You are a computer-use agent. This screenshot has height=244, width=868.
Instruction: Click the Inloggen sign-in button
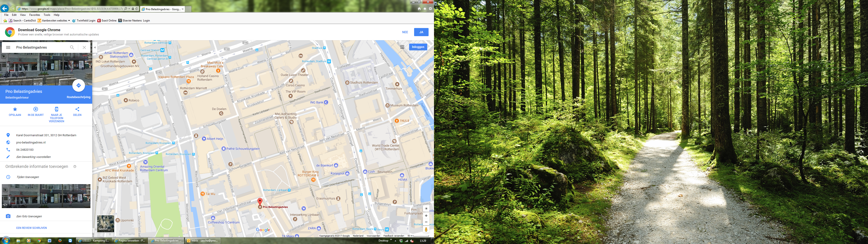point(418,47)
